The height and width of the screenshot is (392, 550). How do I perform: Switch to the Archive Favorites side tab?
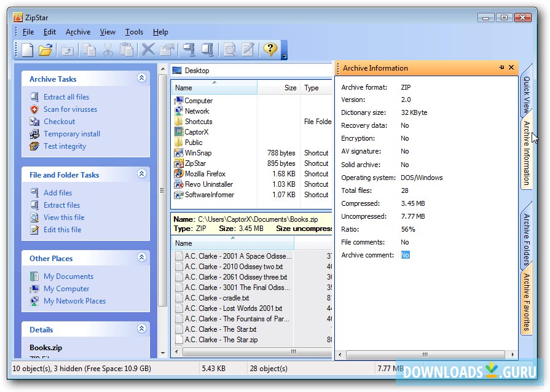pos(527,301)
